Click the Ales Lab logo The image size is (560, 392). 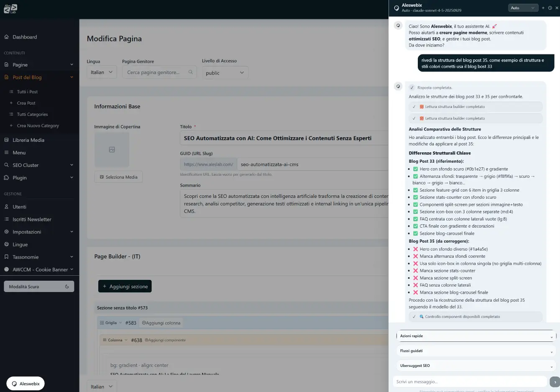[10, 8]
